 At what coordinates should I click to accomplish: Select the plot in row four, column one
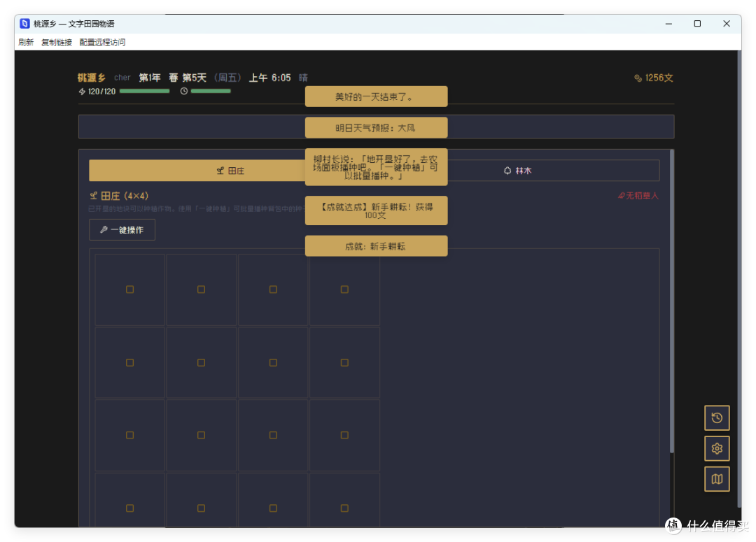click(x=129, y=500)
